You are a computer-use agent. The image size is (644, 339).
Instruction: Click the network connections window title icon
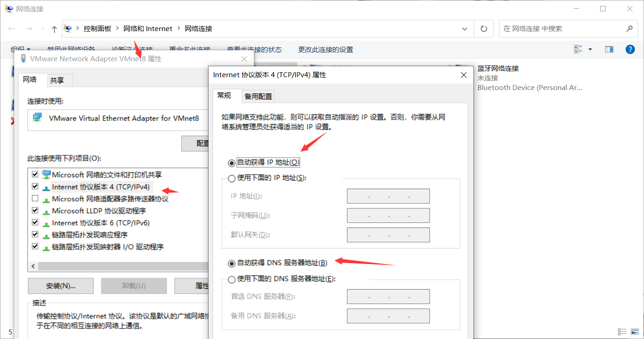[x=9, y=8]
